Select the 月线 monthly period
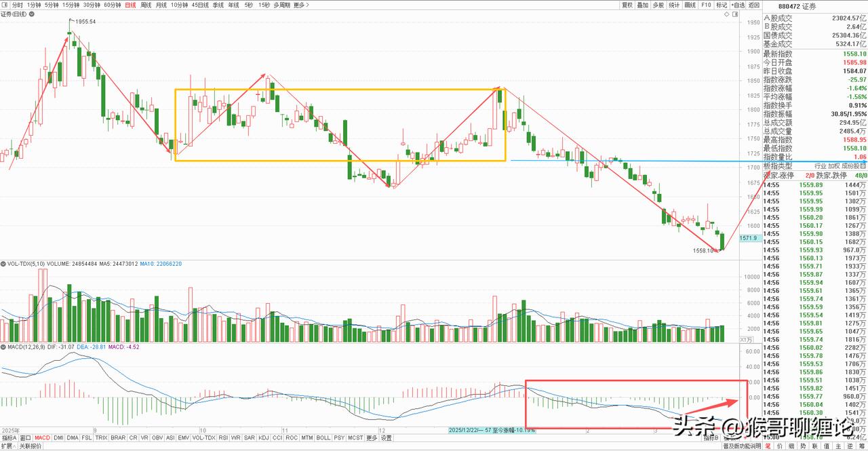The height and width of the screenshot is (451, 868). point(161,5)
